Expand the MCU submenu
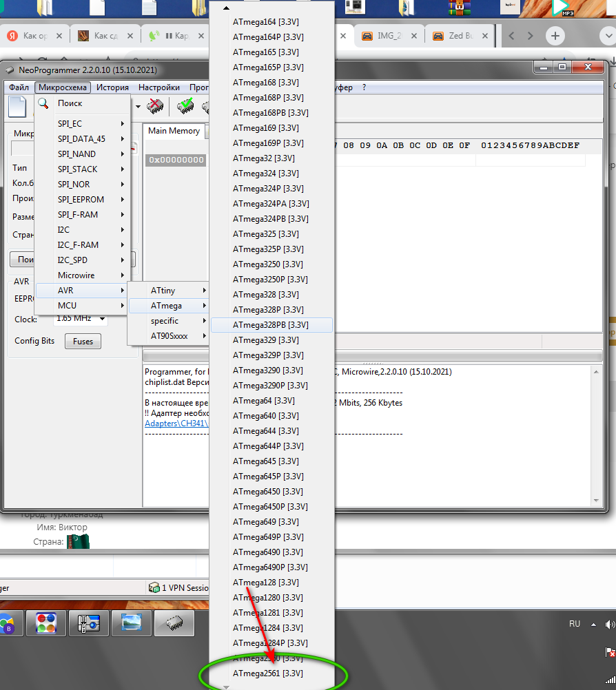 123,305
